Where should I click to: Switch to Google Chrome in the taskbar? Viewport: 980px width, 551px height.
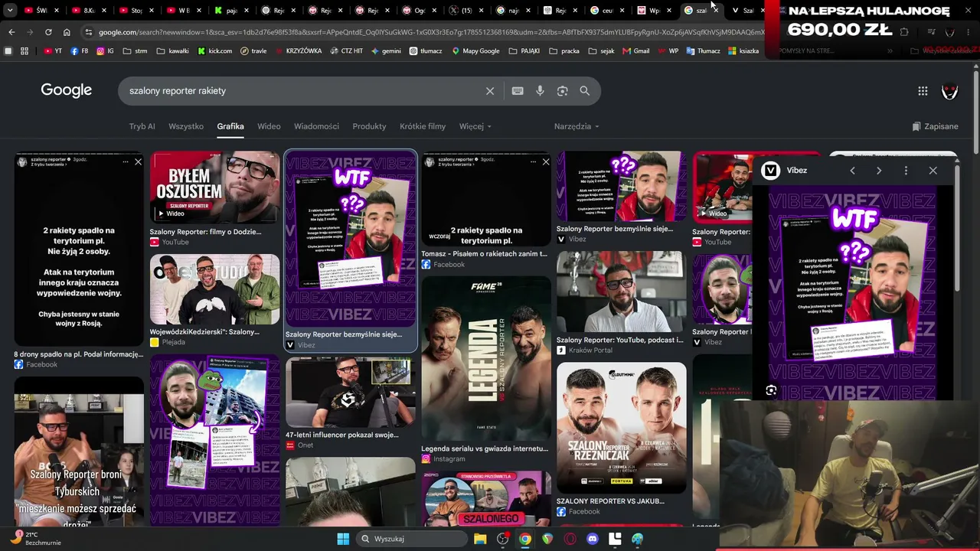(524, 539)
